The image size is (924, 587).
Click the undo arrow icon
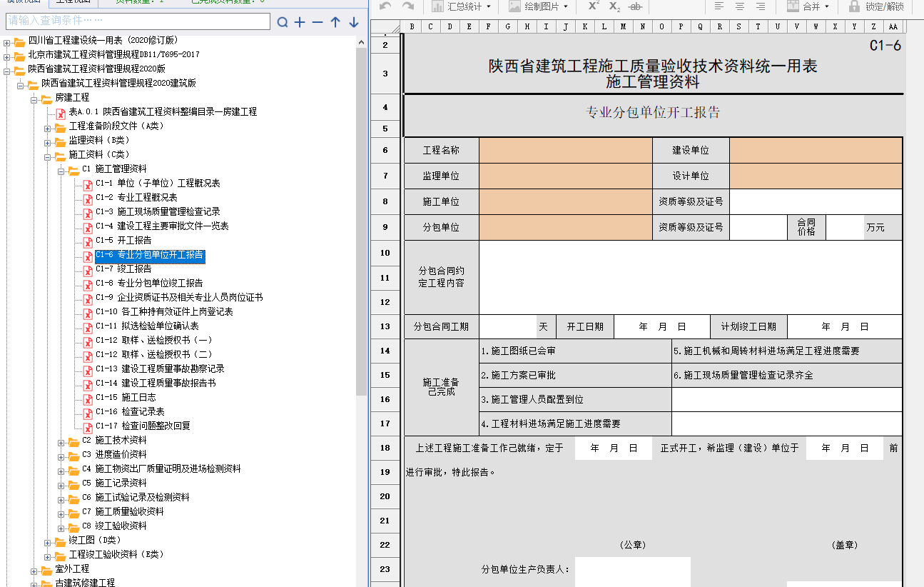(x=385, y=6)
